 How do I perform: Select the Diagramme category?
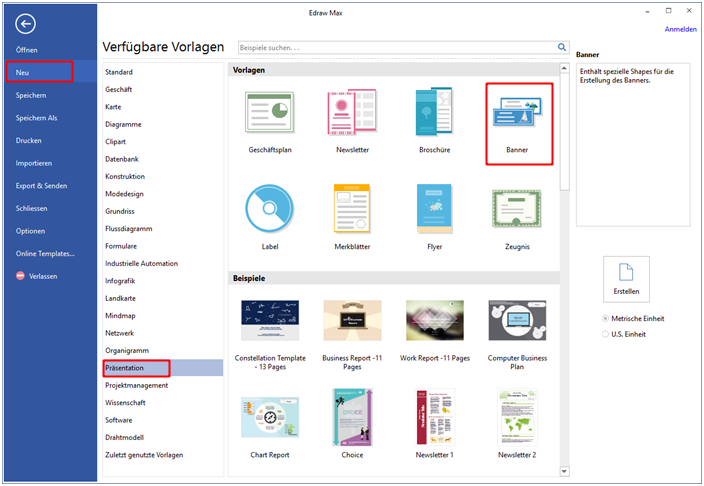coord(123,124)
